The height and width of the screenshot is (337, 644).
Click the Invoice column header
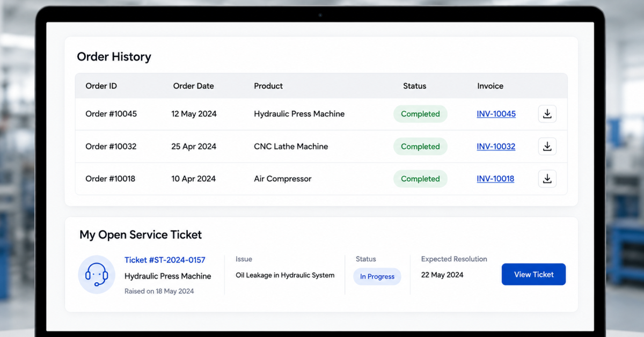coord(490,86)
